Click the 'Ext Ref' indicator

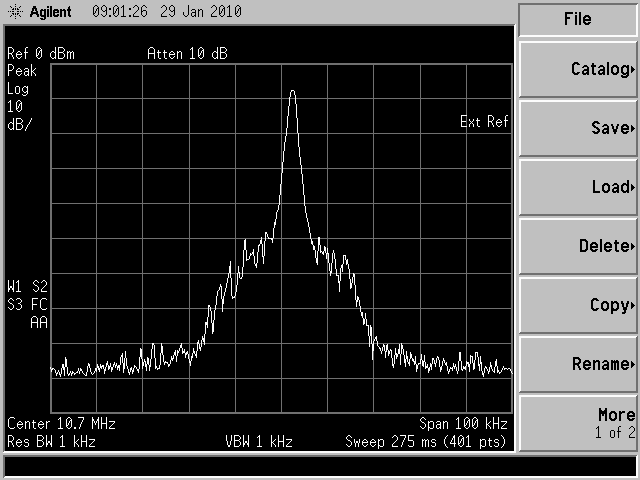pos(484,122)
